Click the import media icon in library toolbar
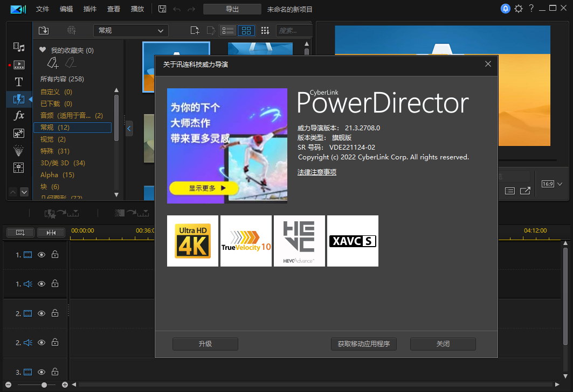The width and height of the screenshot is (573, 392). 44,31
